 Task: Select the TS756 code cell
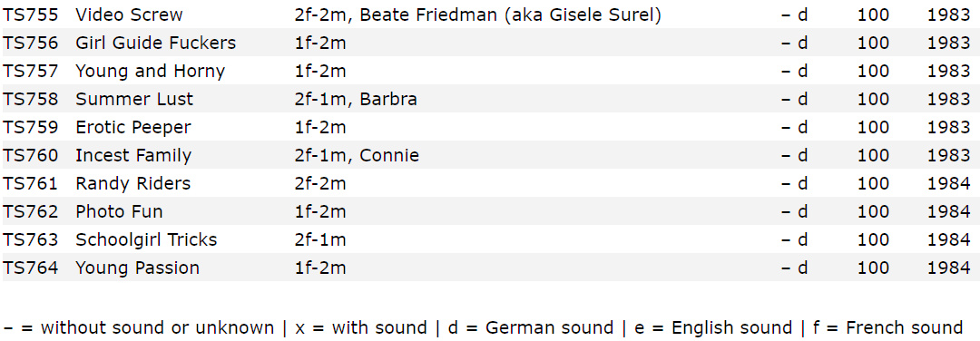click(x=31, y=44)
